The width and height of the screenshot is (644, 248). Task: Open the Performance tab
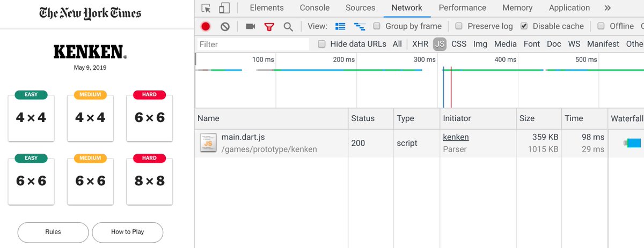click(463, 7)
